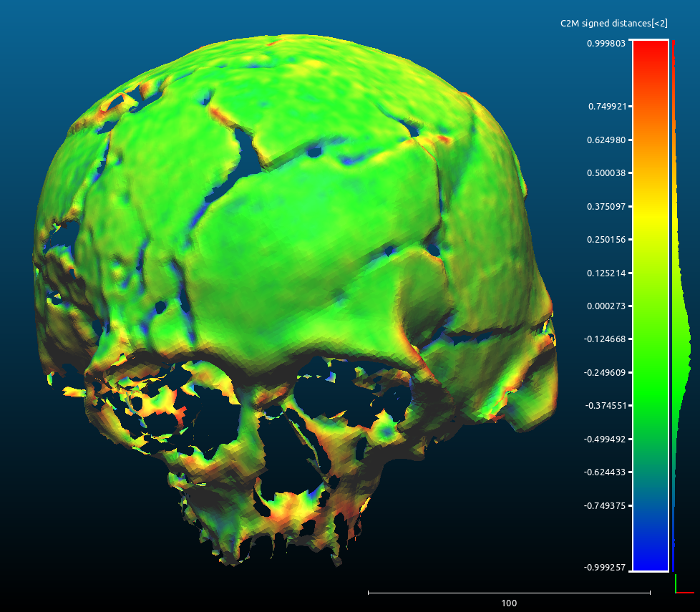The width and height of the screenshot is (700, 612).
Task: Select the 0.250156 scale label
Action: pyautogui.click(x=606, y=240)
